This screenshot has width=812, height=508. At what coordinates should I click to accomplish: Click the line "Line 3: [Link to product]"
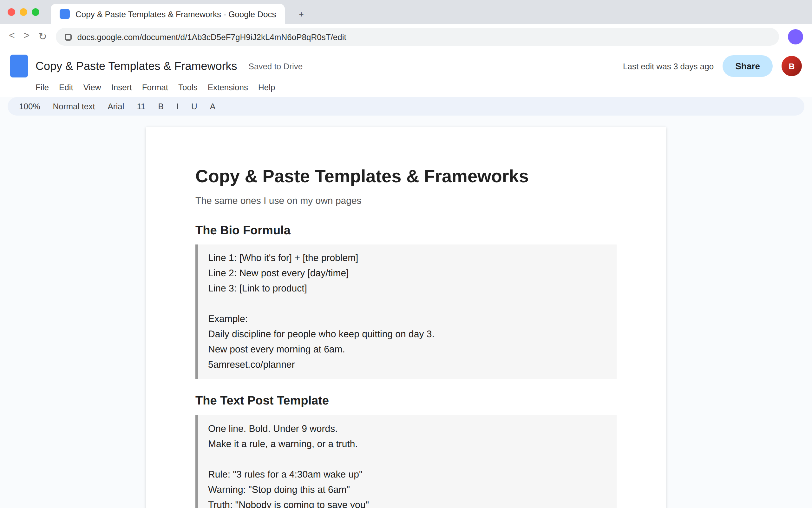[x=257, y=288]
